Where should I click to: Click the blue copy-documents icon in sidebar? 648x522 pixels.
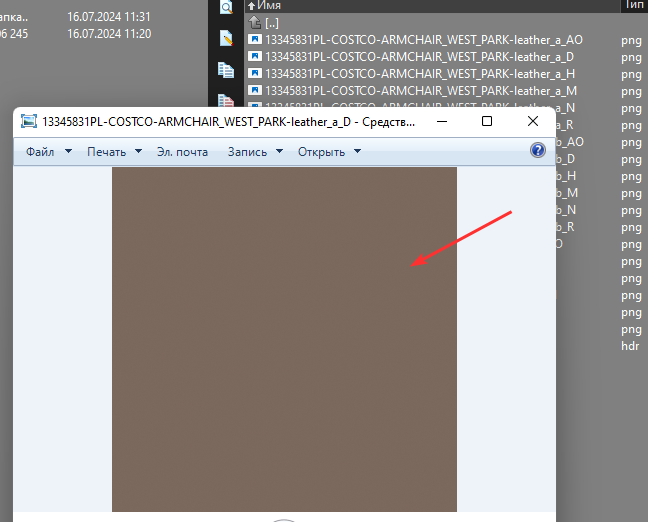coord(226,70)
